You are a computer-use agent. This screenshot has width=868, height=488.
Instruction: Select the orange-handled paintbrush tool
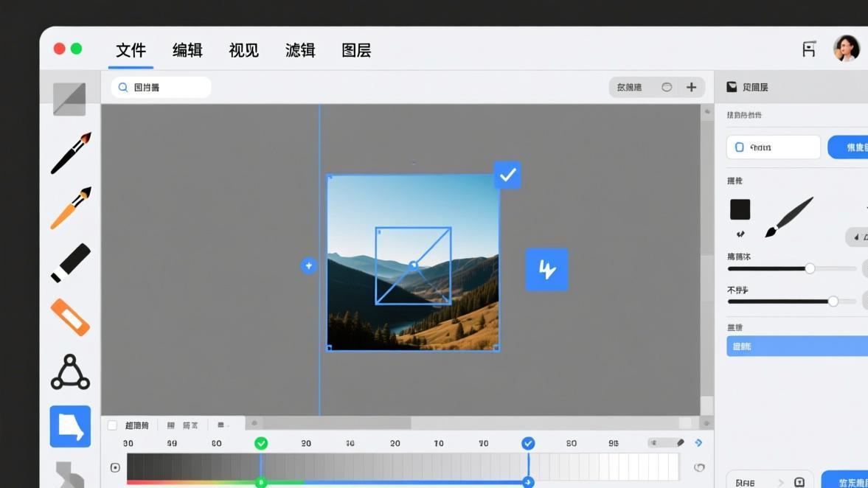tap(71, 207)
